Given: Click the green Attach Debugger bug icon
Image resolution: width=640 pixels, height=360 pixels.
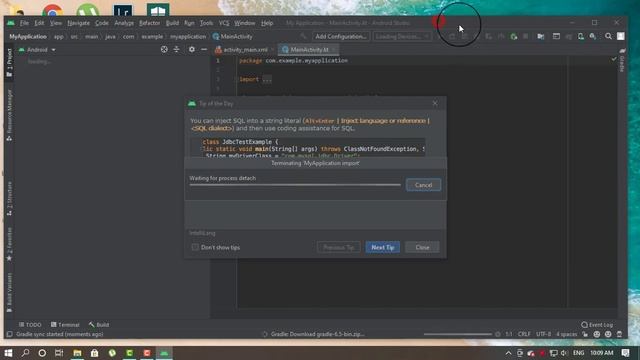Looking at the screenshot, I should point(514,36).
